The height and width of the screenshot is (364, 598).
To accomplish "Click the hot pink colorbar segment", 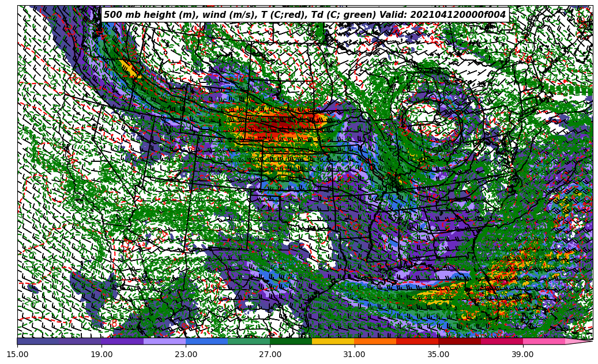I will pyautogui.click(x=543, y=341).
